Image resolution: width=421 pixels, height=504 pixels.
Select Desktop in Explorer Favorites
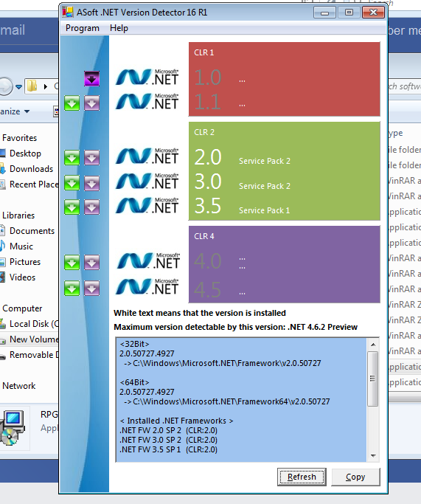25,153
